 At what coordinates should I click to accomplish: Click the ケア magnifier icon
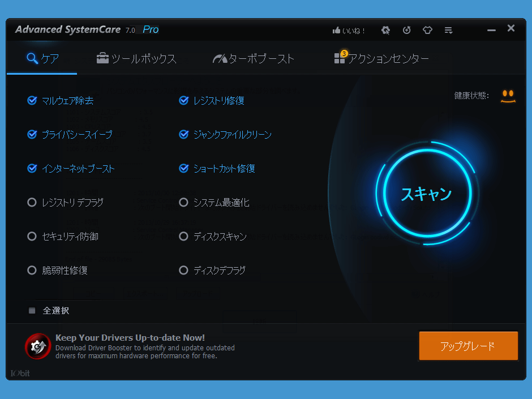coord(32,58)
